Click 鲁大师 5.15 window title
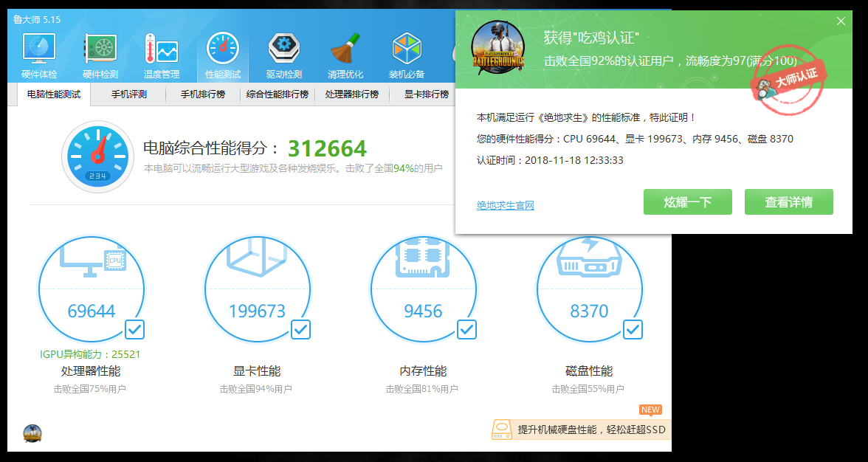Image resolution: width=868 pixels, height=462 pixels. coord(37,19)
